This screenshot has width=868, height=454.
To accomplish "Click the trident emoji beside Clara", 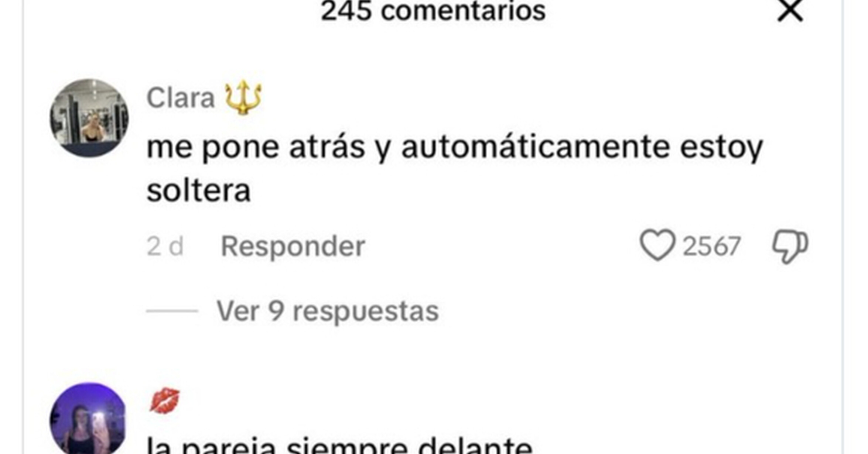I will click(x=243, y=97).
